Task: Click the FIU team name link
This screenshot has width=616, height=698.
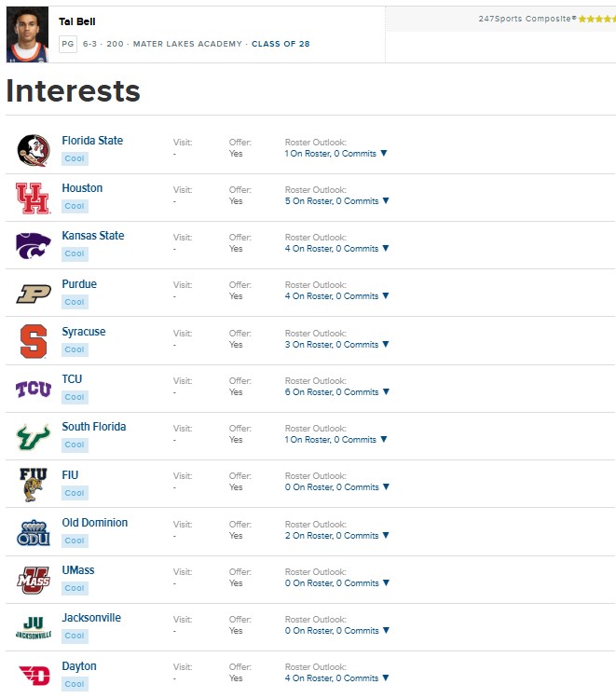Action: pyautogui.click(x=70, y=475)
